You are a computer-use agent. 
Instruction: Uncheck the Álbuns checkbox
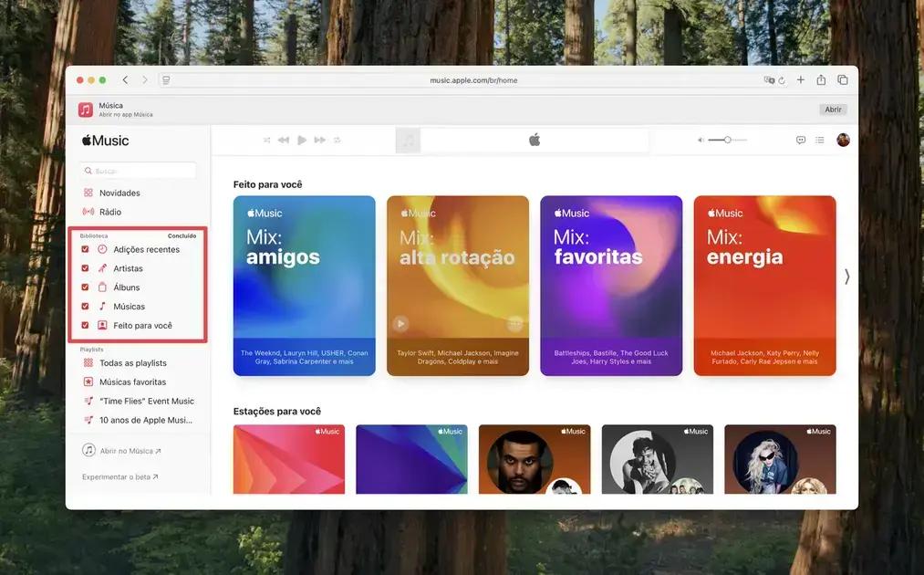[85, 287]
